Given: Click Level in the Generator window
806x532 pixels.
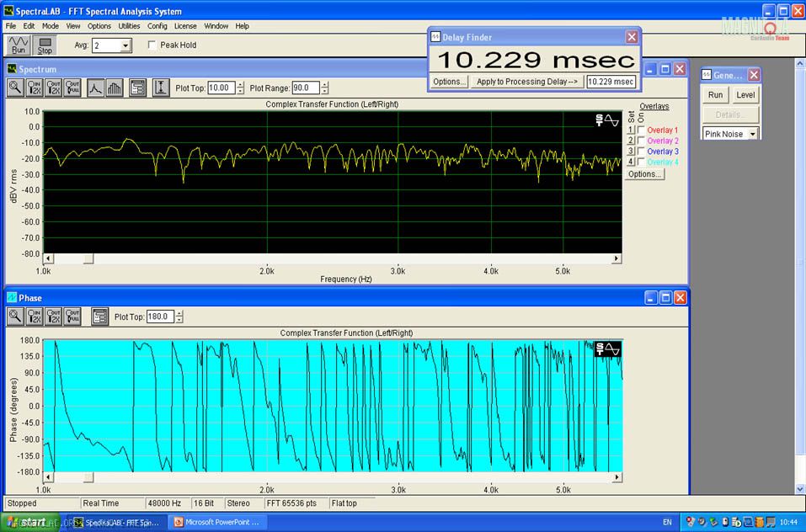Looking at the screenshot, I should click(745, 94).
